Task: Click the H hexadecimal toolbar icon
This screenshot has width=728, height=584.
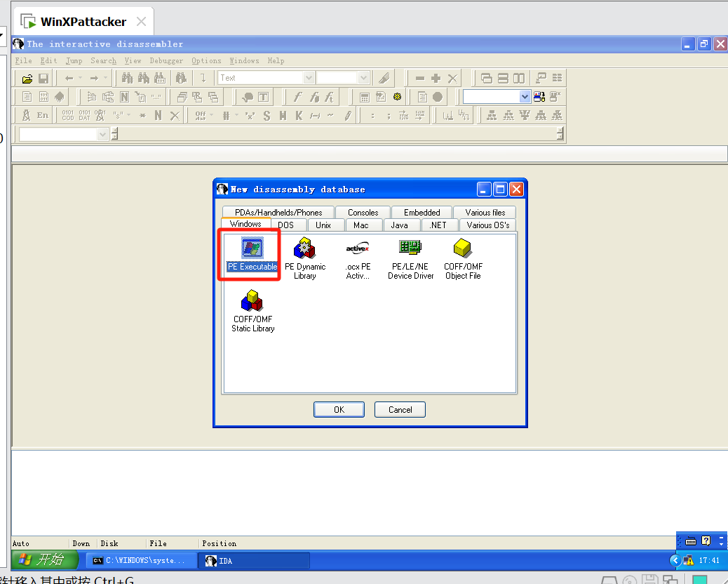Action: coord(283,116)
